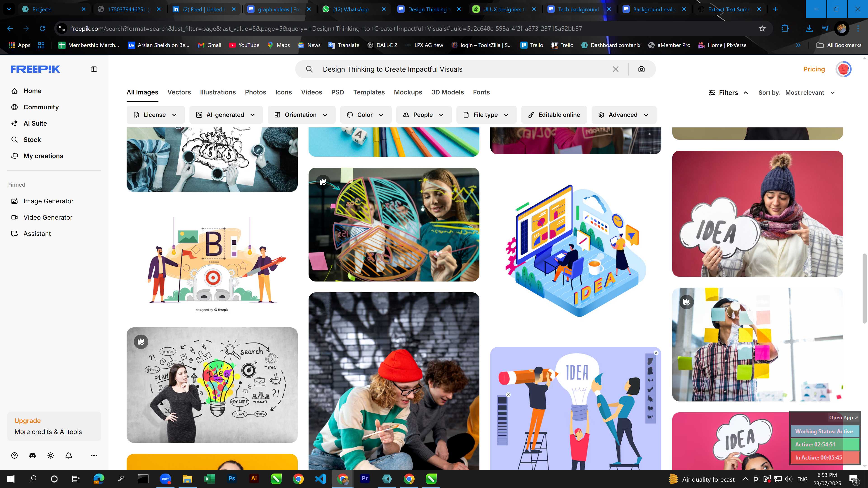The image size is (868, 488).
Task: Click the Pricing link
Action: [x=814, y=69]
